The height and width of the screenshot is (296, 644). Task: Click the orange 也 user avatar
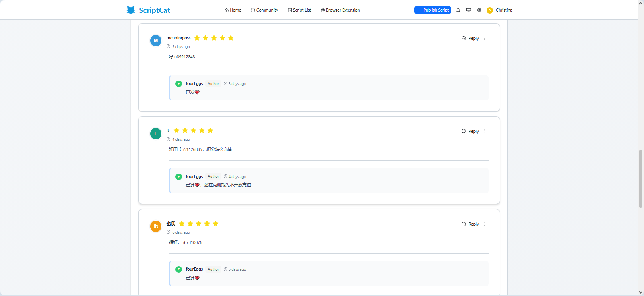coord(156,226)
